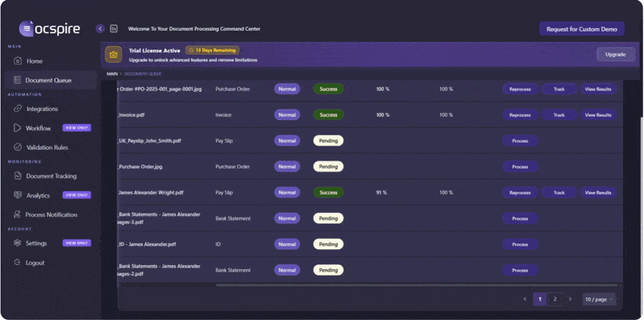Click the dashboard icon beside collapse arrow
This screenshot has height=320, width=644.
114,29
